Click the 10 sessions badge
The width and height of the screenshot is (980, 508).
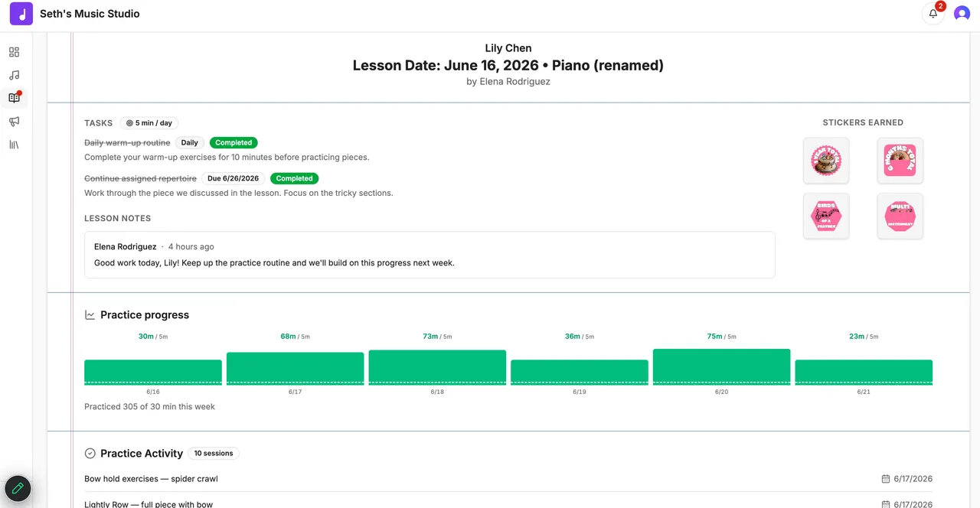pyautogui.click(x=214, y=453)
